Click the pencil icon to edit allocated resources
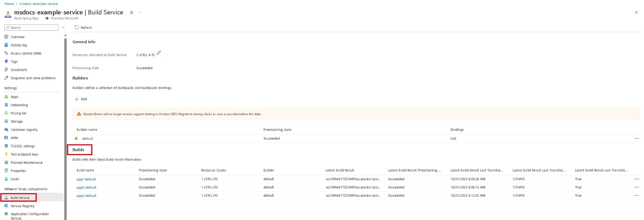 (159, 53)
